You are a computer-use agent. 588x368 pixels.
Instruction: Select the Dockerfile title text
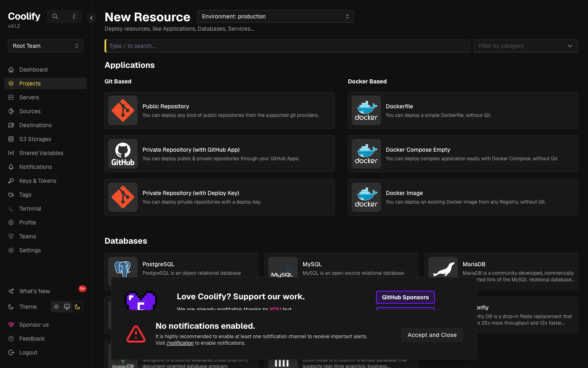tap(399, 106)
